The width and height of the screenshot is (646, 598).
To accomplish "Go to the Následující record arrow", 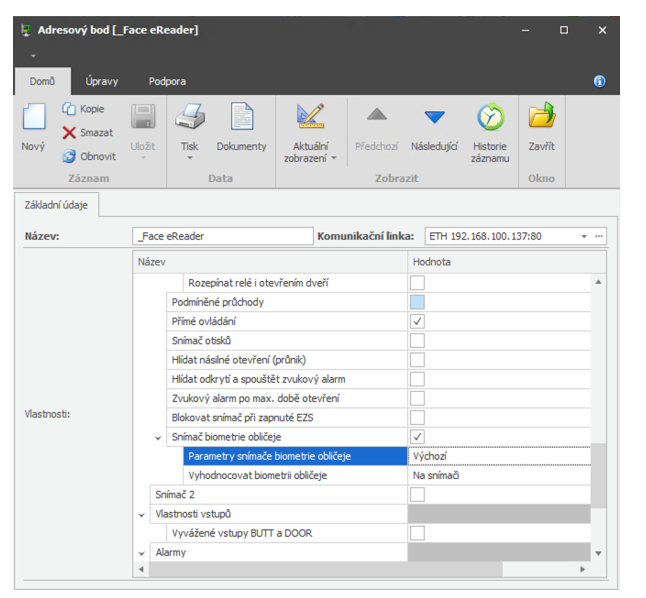I will tap(434, 118).
